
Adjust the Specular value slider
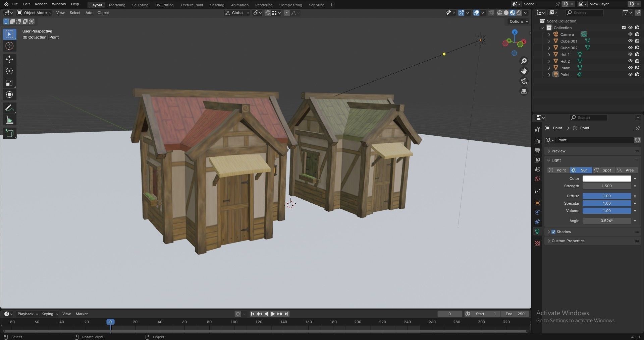coord(607,203)
